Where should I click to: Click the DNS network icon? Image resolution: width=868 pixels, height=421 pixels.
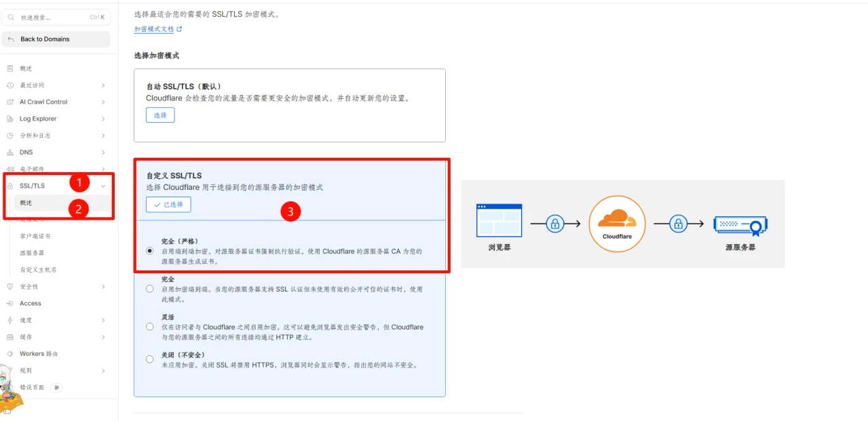pos(10,153)
